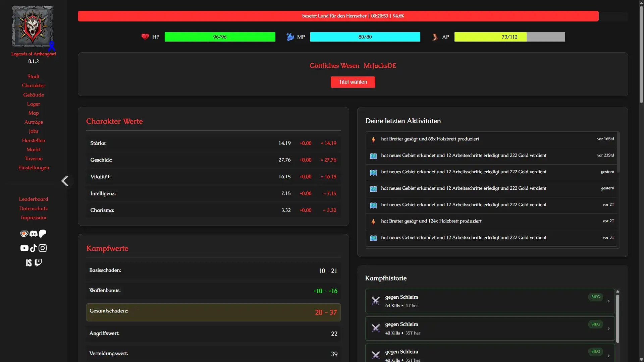The height and width of the screenshot is (362, 644).
Task: Open the Charakter menu entry
Action: [34, 85]
